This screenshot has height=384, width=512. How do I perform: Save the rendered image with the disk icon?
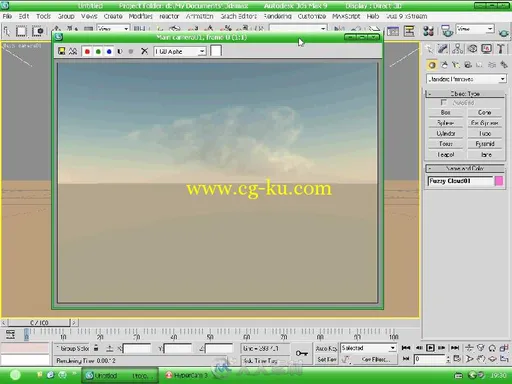tap(61, 51)
